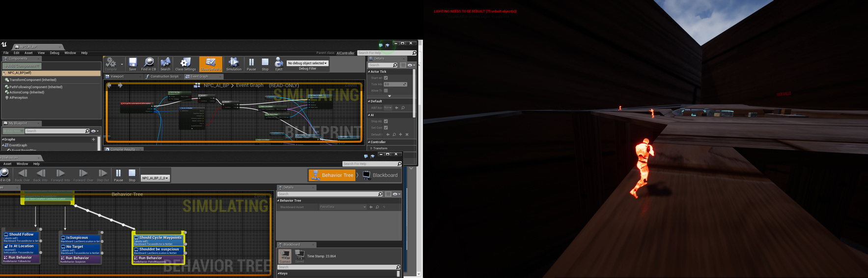Select the Class Defaults toolbar button
Screen dimensions: 868x278
(x=210, y=63)
